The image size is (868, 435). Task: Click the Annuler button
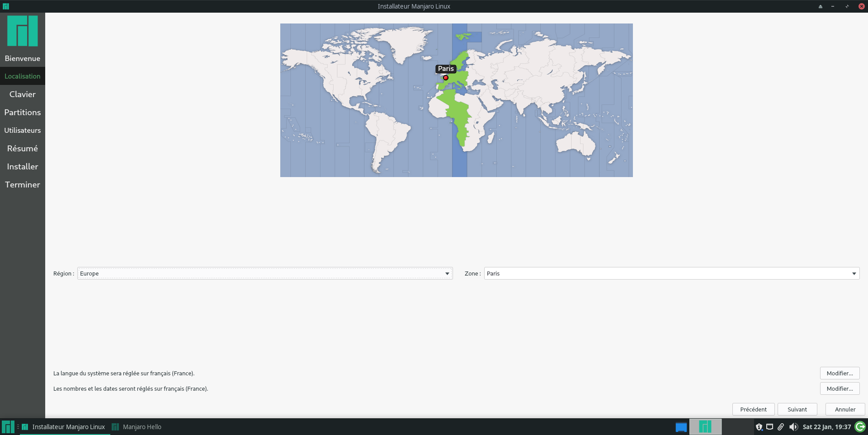click(845, 409)
